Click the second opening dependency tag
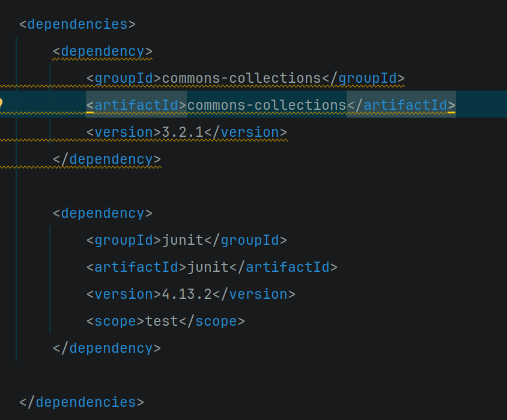 (103, 214)
